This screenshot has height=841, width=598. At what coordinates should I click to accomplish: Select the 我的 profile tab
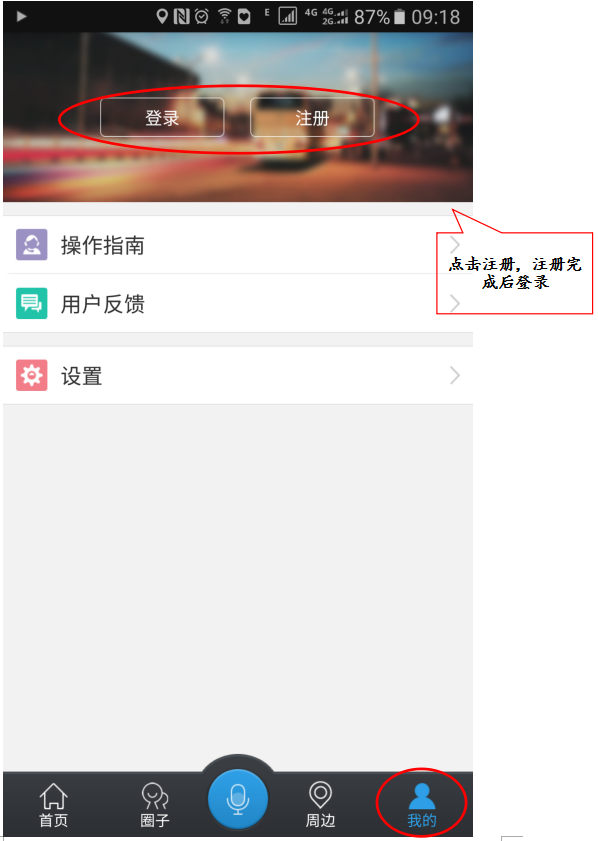coord(422,805)
